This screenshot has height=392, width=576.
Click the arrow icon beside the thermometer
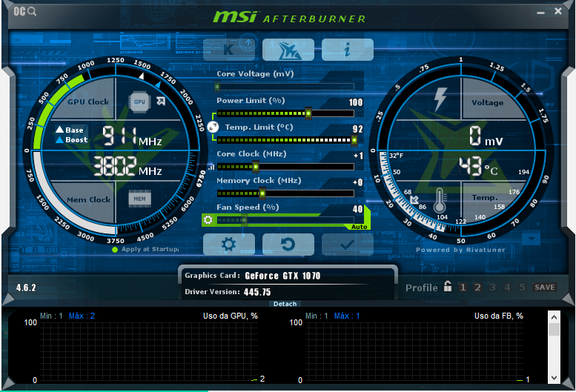coord(414,199)
